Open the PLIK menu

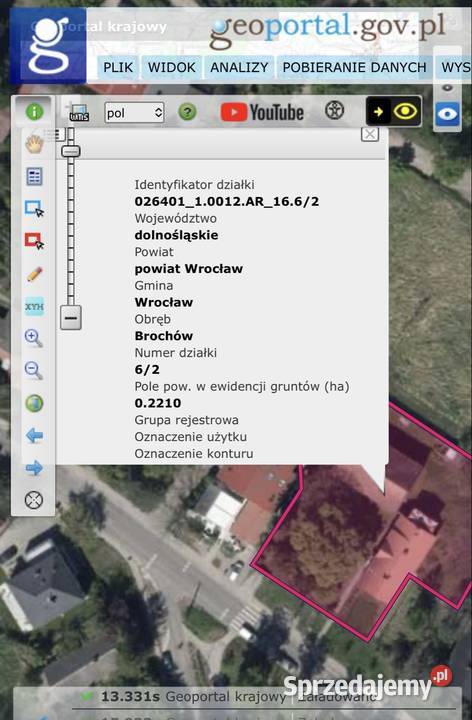[118, 68]
